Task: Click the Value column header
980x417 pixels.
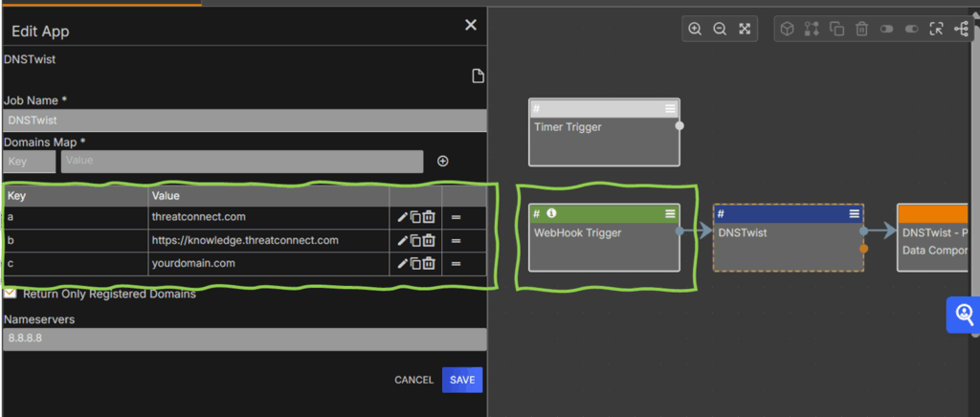Action: (x=269, y=196)
